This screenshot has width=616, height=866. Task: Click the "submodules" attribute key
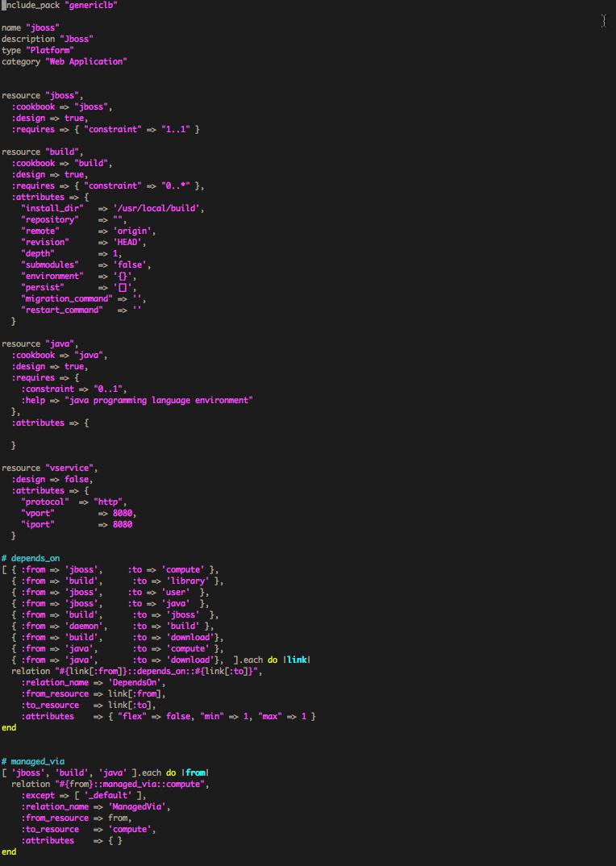50,264
